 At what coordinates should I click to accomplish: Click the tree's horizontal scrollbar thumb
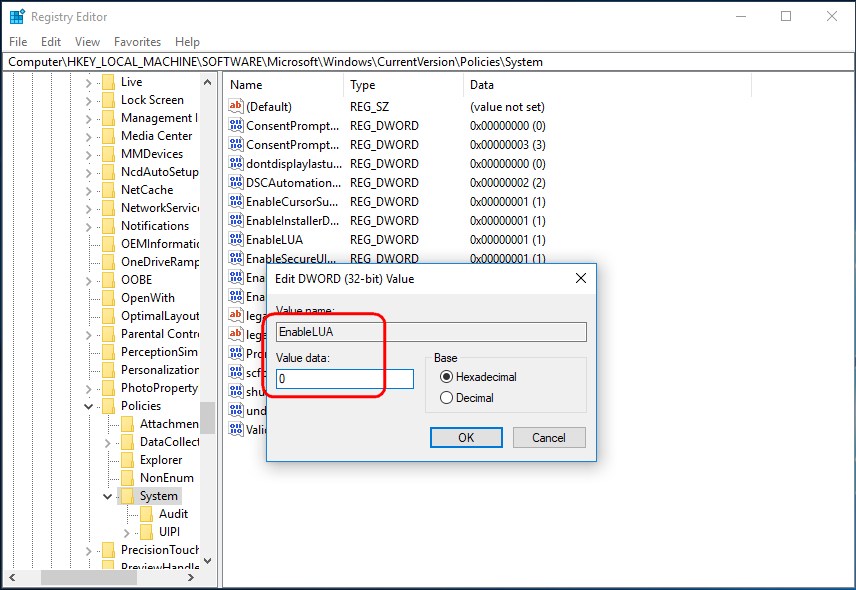[89, 577]
